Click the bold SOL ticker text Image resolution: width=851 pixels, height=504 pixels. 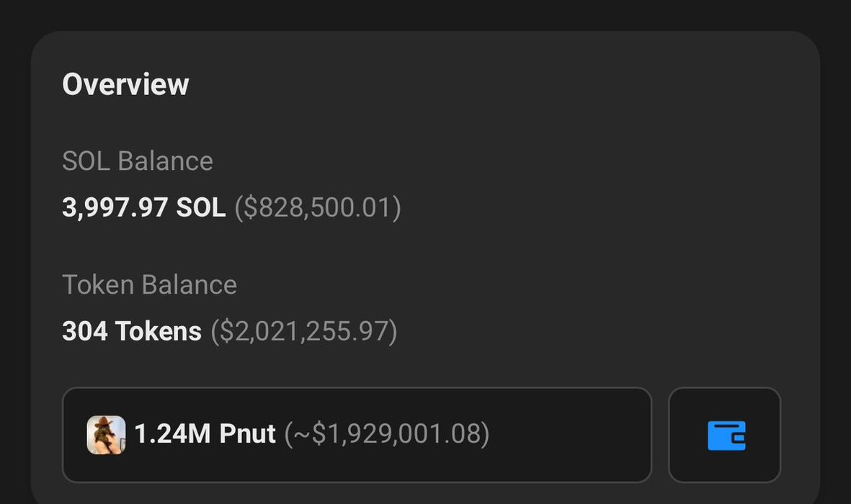pyautogui.click(x=201, y=208)
